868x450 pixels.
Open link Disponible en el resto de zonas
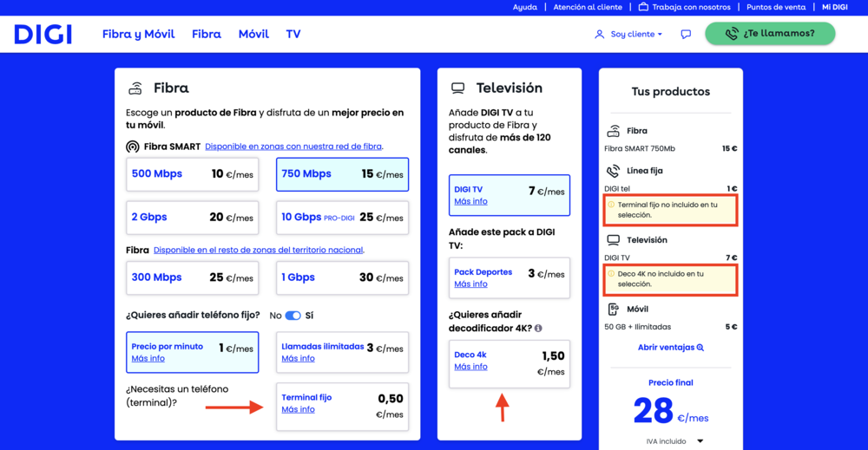point(259,250)
